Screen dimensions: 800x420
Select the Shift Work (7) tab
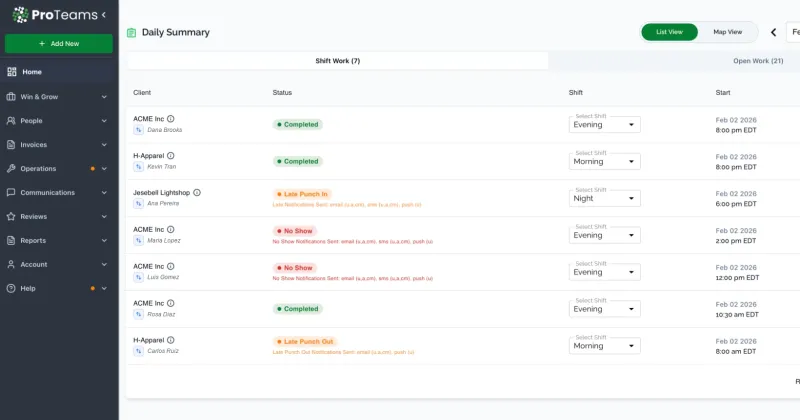(337, 61)
